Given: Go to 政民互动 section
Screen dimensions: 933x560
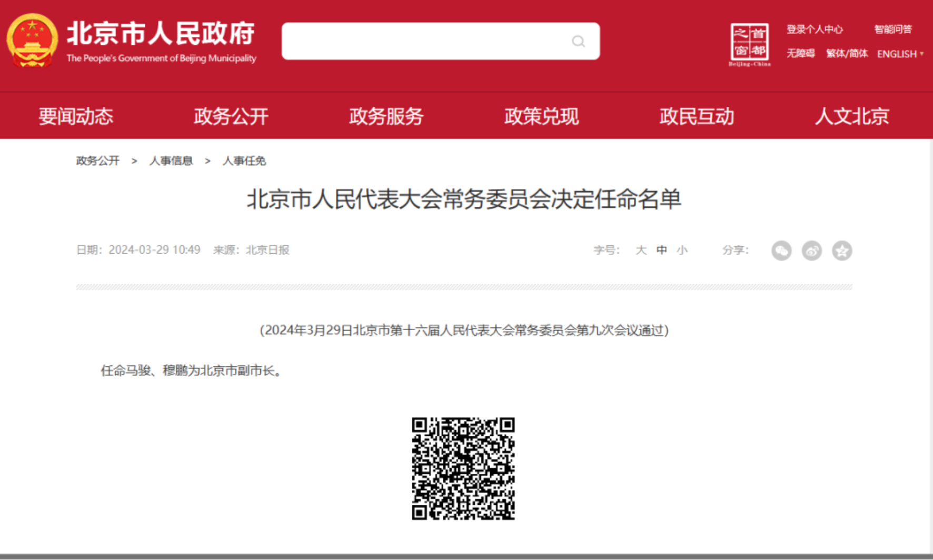Looking at the screenshot, I should point(697,116).
